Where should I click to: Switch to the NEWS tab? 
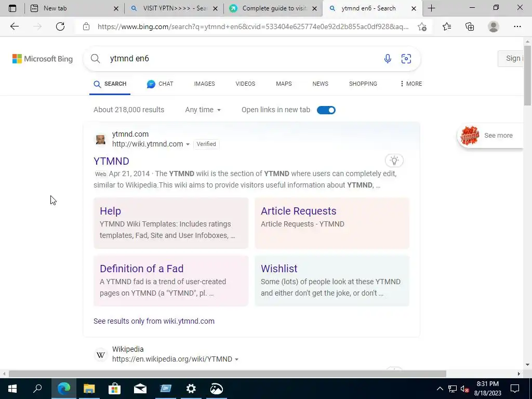tap(320, 84)
